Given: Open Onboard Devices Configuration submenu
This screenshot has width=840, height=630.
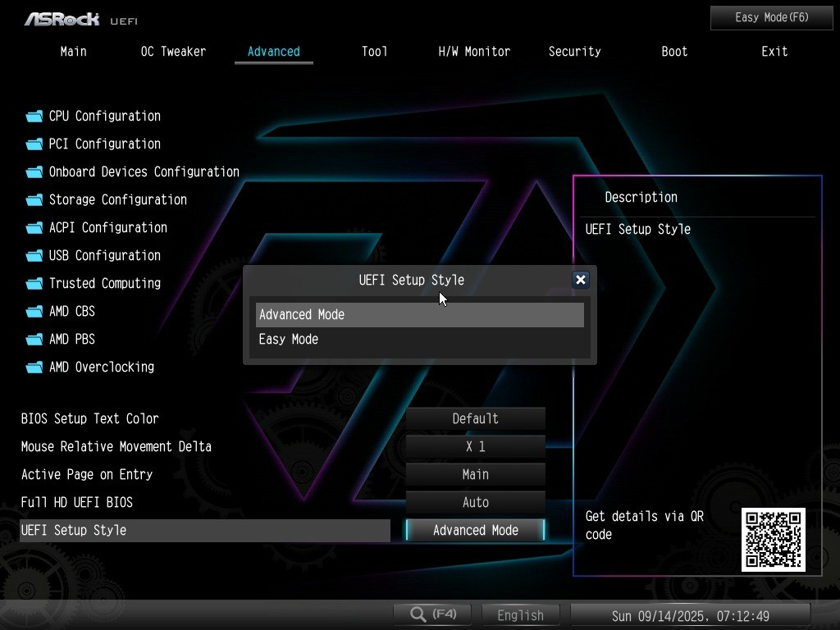Looking at the screenshot, I should 144,172.
